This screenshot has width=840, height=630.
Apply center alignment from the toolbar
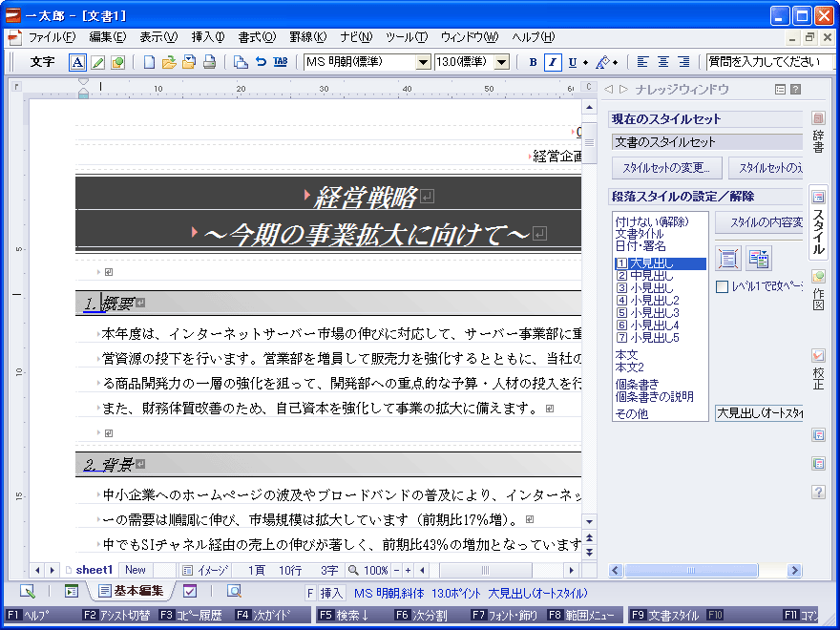click(662, 61)
